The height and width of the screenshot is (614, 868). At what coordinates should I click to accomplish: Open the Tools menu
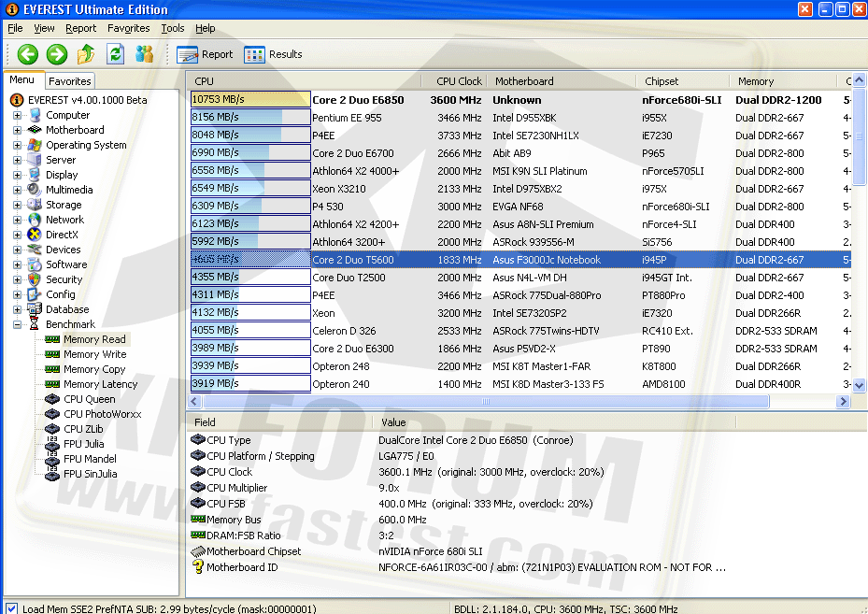tap(173, 28)
